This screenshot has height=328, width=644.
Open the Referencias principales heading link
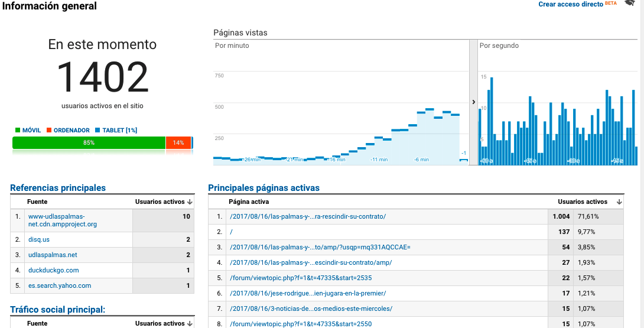coord(58,188)
